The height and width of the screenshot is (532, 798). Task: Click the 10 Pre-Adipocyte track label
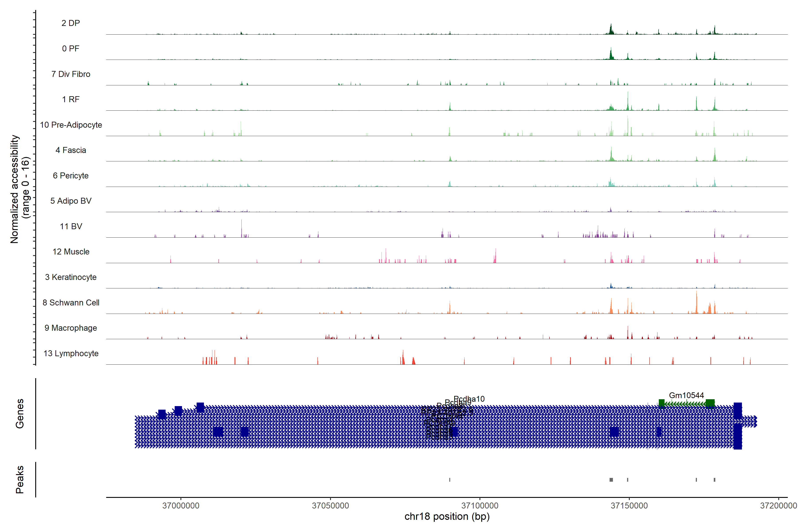71,125
